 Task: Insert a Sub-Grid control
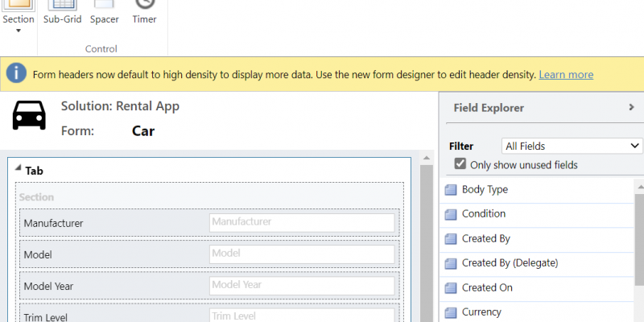63,12
